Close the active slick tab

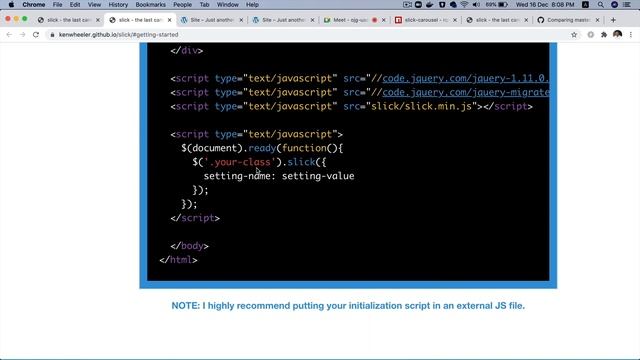(x=169, y=20)
